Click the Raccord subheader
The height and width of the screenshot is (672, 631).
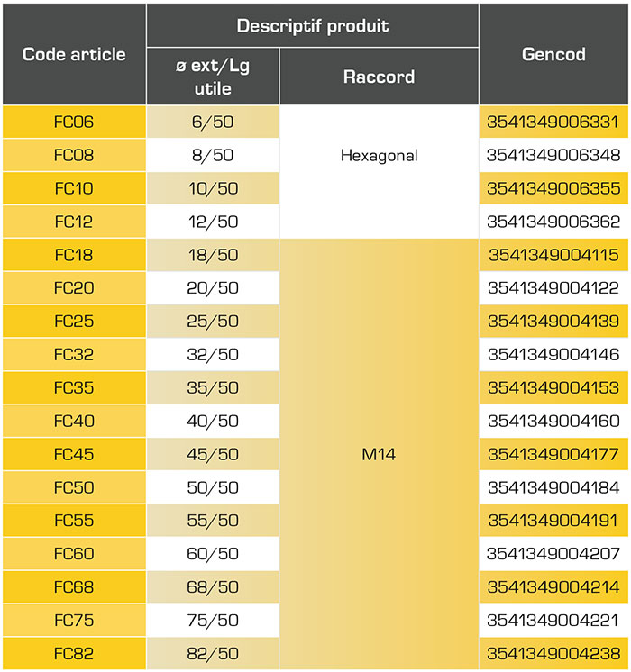(x=379, y=77)
